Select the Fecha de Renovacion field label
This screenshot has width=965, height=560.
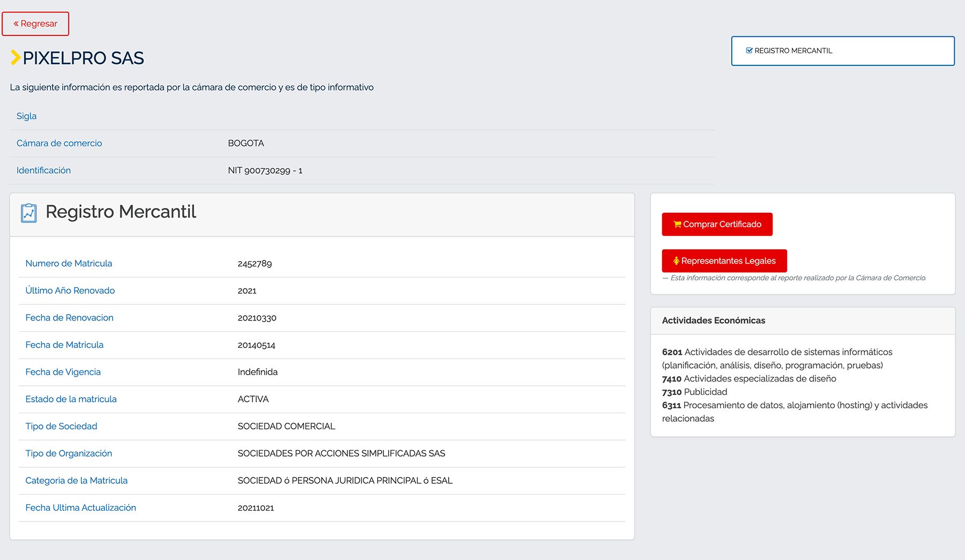point(69,318)
